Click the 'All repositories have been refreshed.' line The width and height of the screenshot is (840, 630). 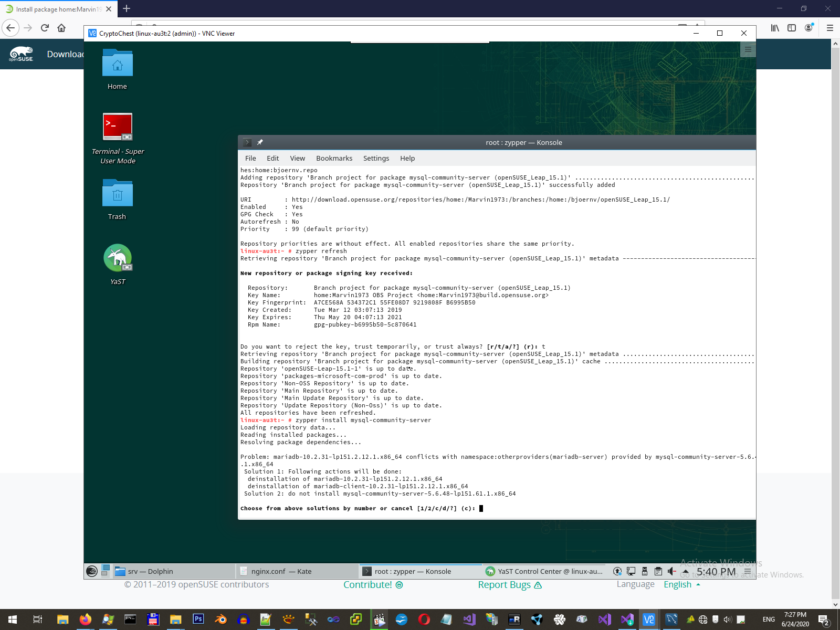point(308,413)
